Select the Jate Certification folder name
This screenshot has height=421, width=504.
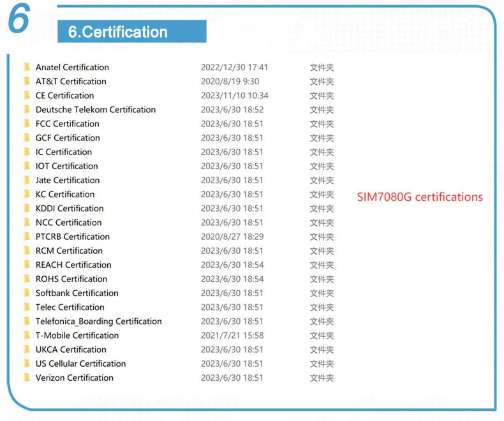coord(68,181)
